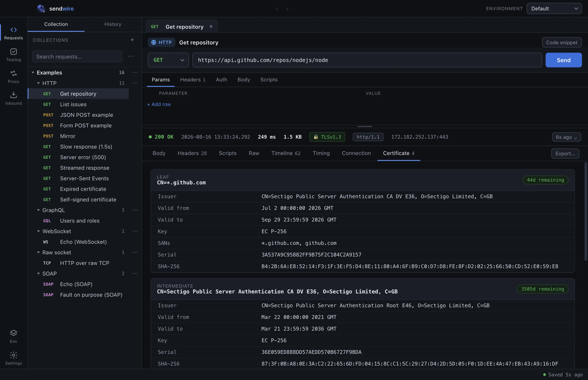
Task: Collapse the Examples collection
Action: (33, 73)
